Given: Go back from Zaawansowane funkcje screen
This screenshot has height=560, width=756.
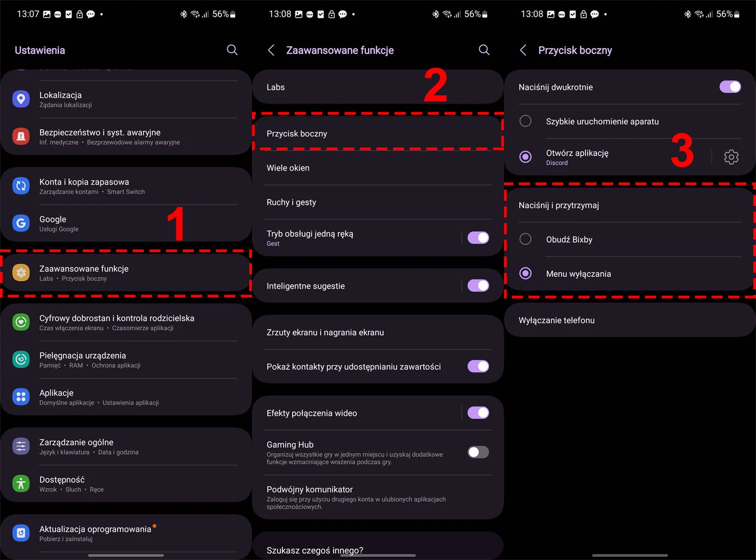Looking at the screenshot, I should [x=271, y=50].
